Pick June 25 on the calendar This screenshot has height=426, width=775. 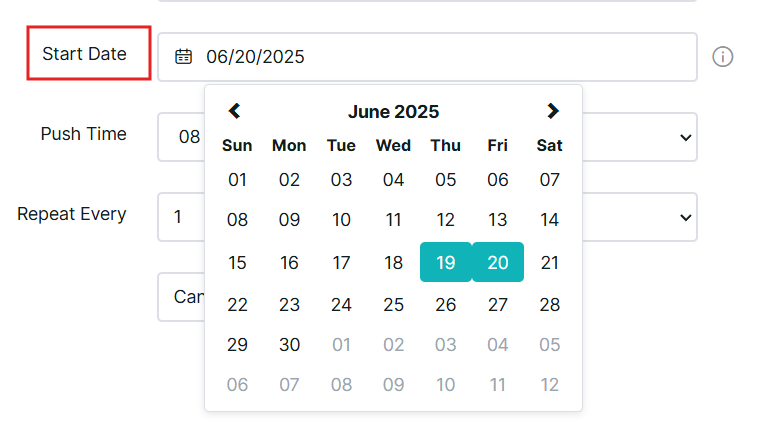point(393,304)
